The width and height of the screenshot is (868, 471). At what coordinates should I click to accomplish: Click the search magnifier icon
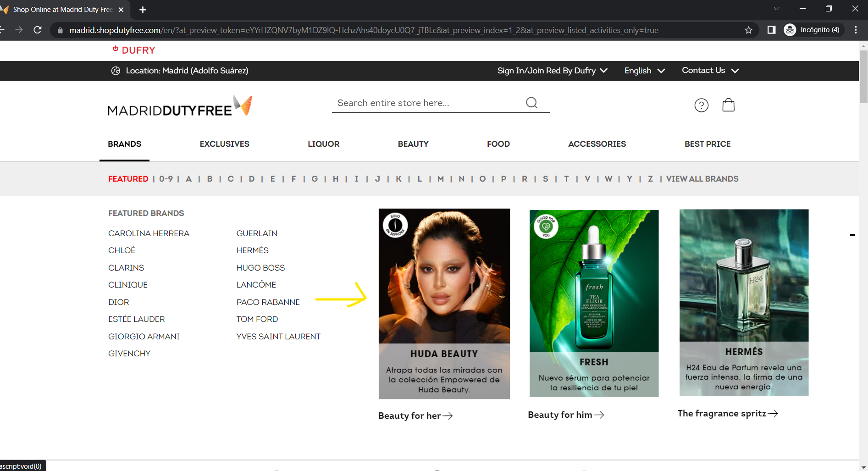coord(531,103)
